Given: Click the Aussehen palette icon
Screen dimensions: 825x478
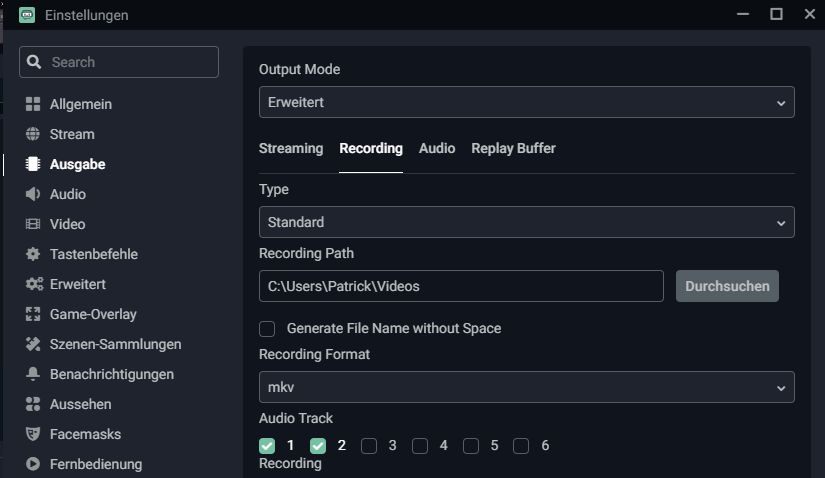Looking at the screenshot, I should tap(33, 404).
